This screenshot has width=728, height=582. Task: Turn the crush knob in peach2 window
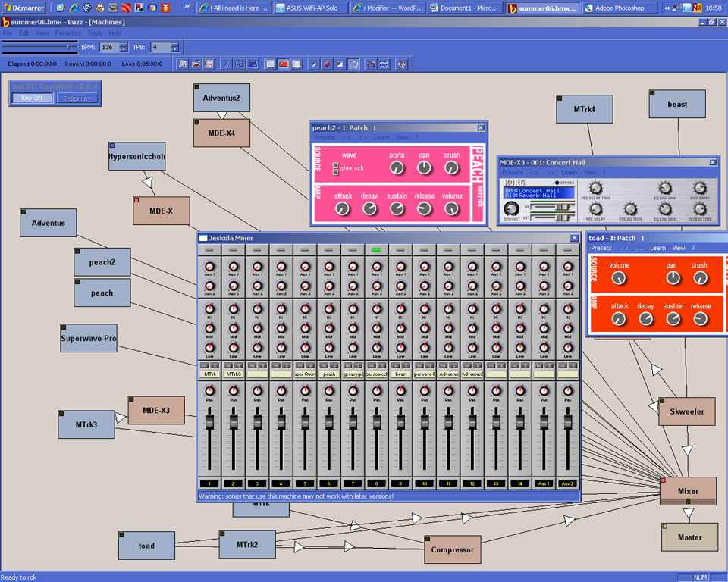pos(452,168)
